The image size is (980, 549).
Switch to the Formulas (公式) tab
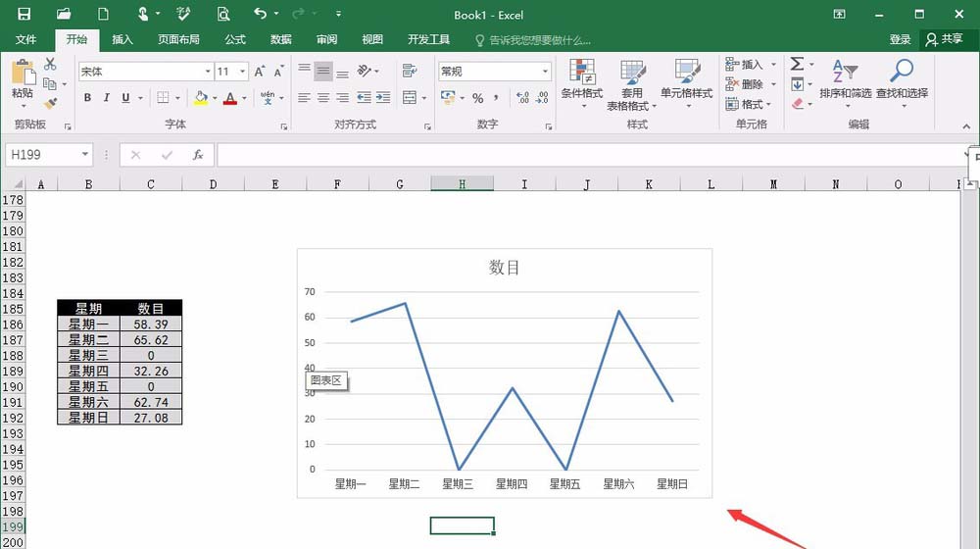coord(235,39)
